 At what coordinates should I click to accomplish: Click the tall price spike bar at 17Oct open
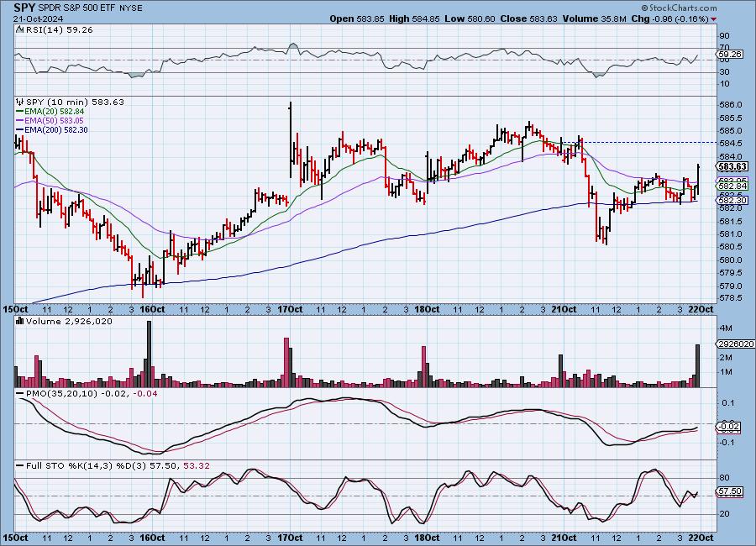(x=291, y=139)
